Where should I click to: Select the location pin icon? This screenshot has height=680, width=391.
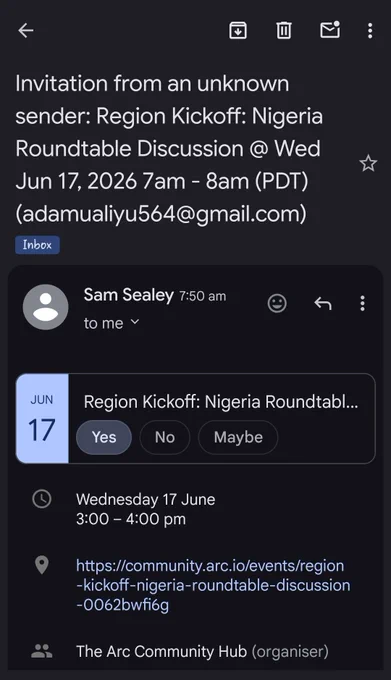[x=42, y=566]
